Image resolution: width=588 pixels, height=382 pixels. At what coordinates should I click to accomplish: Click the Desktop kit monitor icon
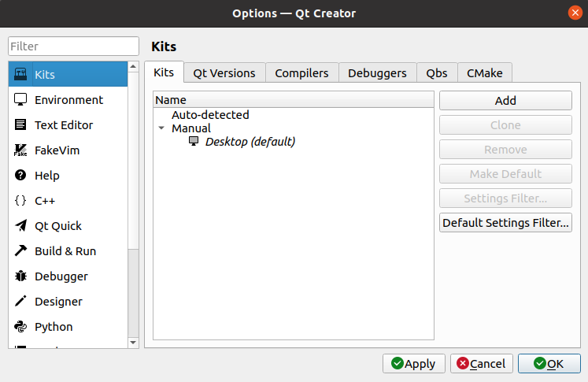point(194,141)
